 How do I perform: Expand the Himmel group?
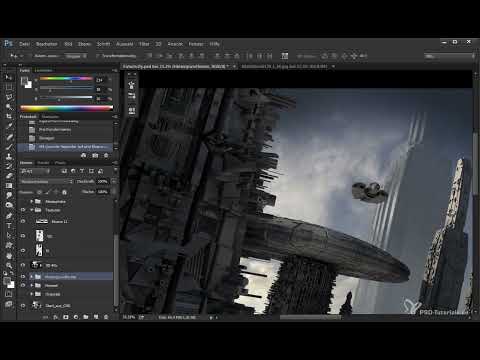[32, 285]
